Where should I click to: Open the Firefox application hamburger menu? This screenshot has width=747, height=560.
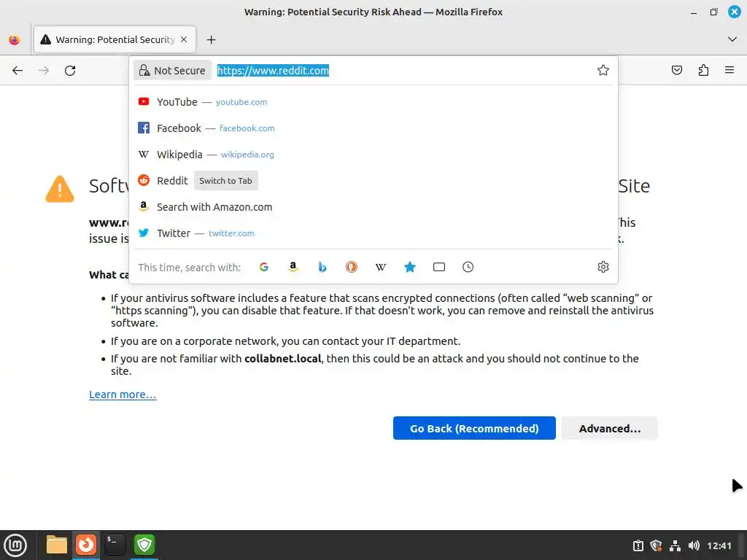click(x=729, y=71)
